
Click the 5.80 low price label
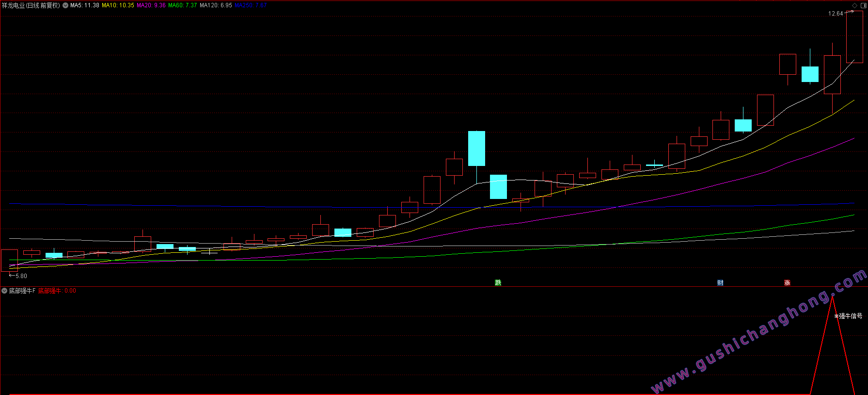[x=21, y=276]
